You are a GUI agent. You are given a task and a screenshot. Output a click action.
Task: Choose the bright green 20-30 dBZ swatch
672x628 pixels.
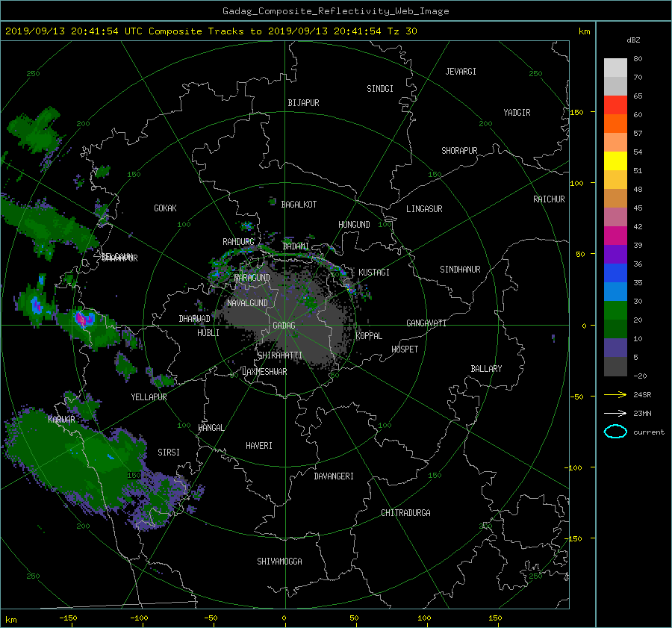(615, 311)
